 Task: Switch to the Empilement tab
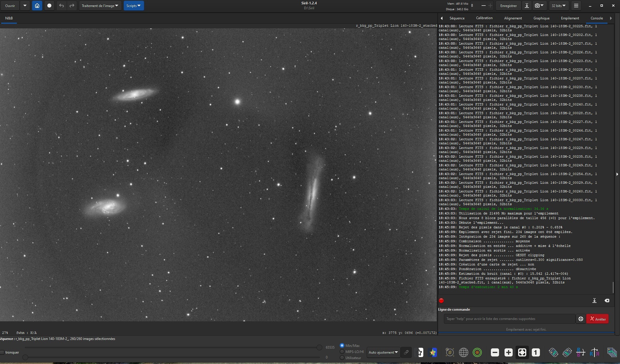tap(570, 18)
